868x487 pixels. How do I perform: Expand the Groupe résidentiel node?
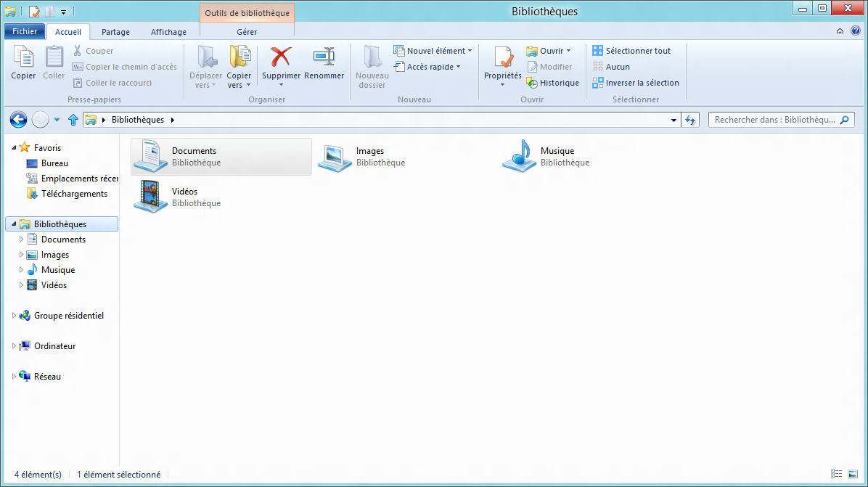coord(14,316)
